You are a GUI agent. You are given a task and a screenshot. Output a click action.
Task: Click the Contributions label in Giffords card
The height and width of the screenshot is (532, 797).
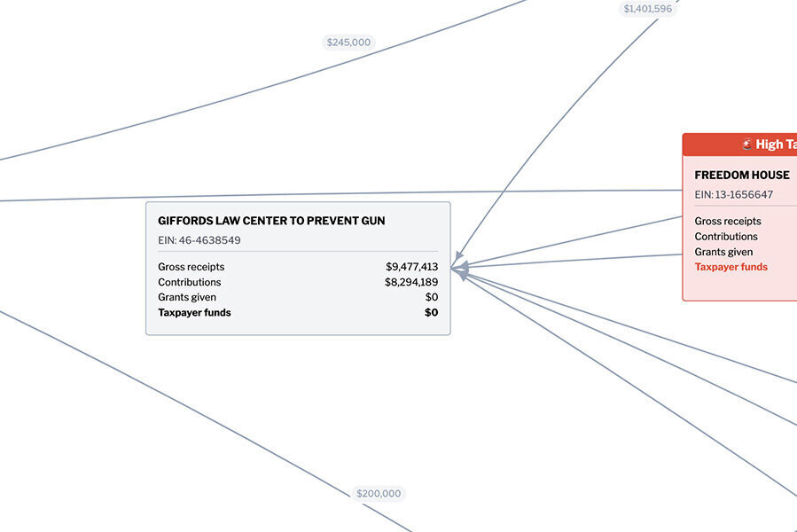click(x=190, y=282)
